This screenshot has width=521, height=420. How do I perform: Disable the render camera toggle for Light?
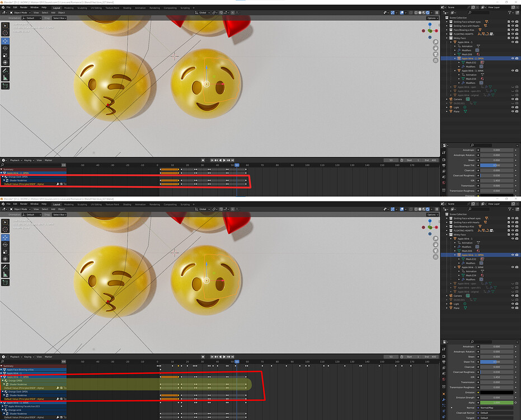point(517,107)
